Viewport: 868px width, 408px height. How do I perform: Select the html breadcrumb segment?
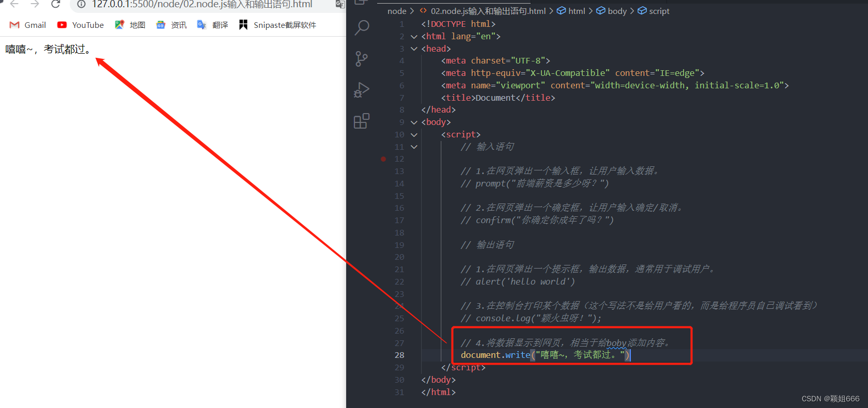571,11
